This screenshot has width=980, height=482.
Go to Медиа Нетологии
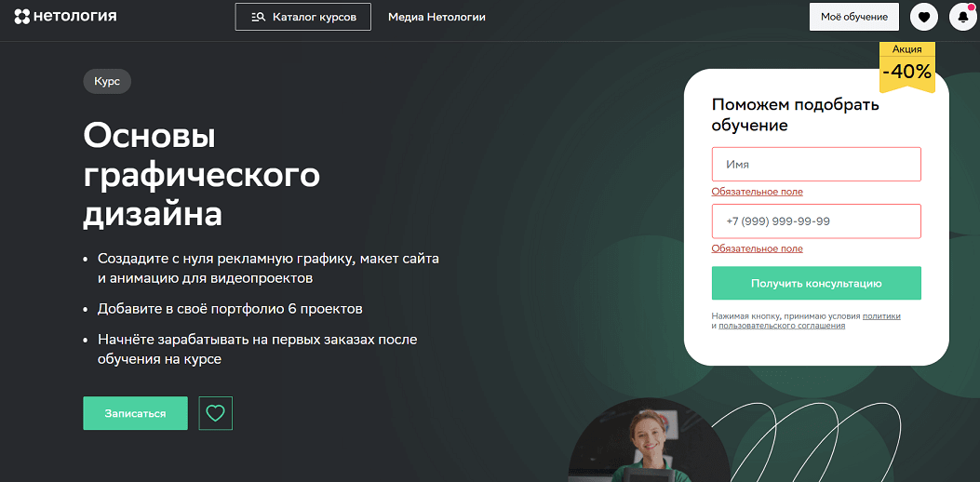click(436, 17)
